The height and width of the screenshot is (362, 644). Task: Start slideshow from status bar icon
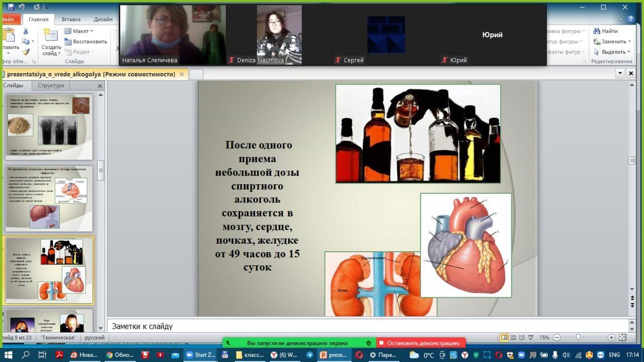530,338
